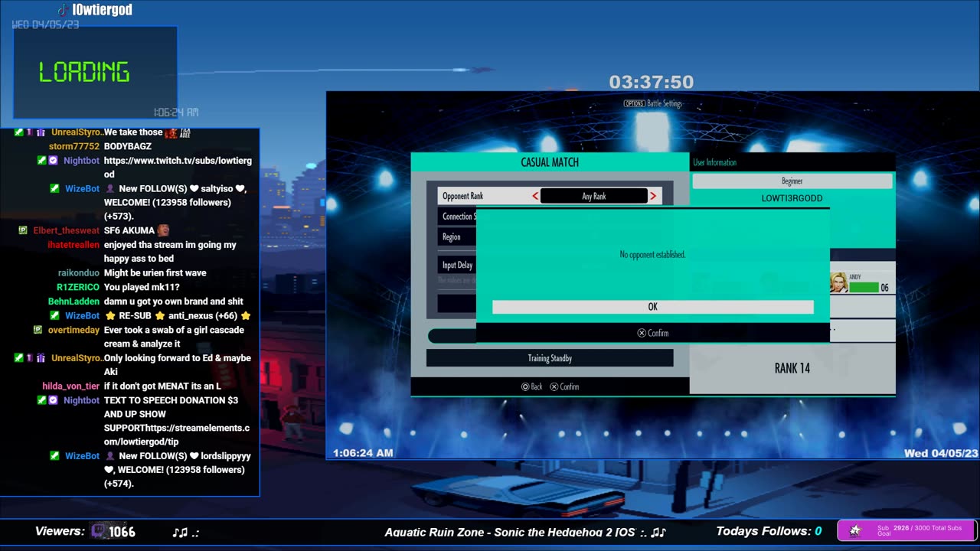Click the badge icon beside Elbert_thesweat

click(x=23, y=230)
